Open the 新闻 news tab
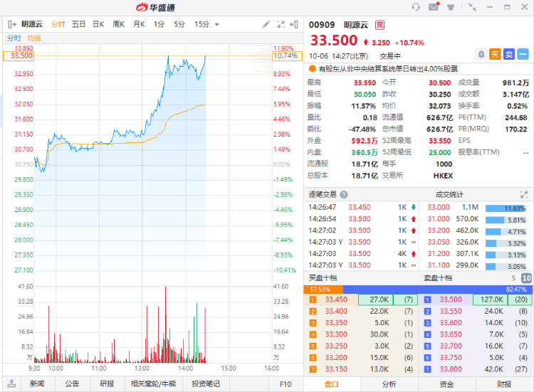 pyautogui.click(x=37, y=384)
